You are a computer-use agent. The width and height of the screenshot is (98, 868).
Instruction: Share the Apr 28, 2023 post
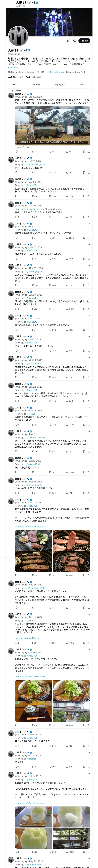(x=89, y=196)
